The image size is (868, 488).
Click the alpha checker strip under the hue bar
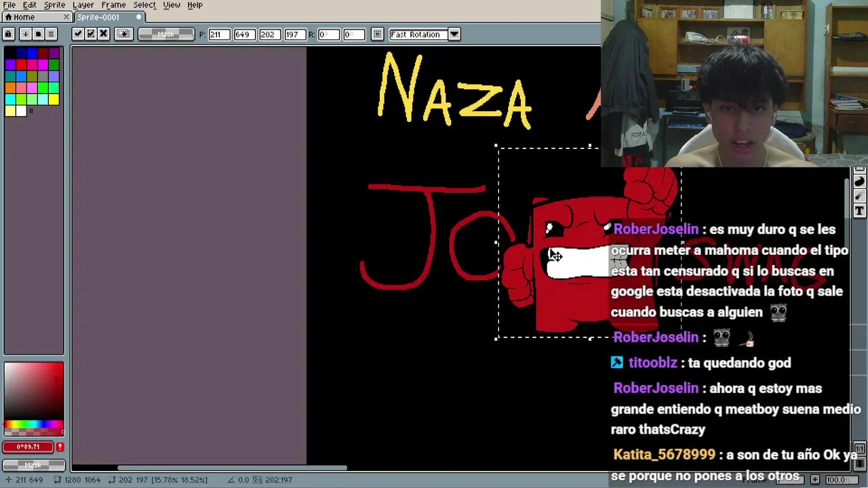33,432
